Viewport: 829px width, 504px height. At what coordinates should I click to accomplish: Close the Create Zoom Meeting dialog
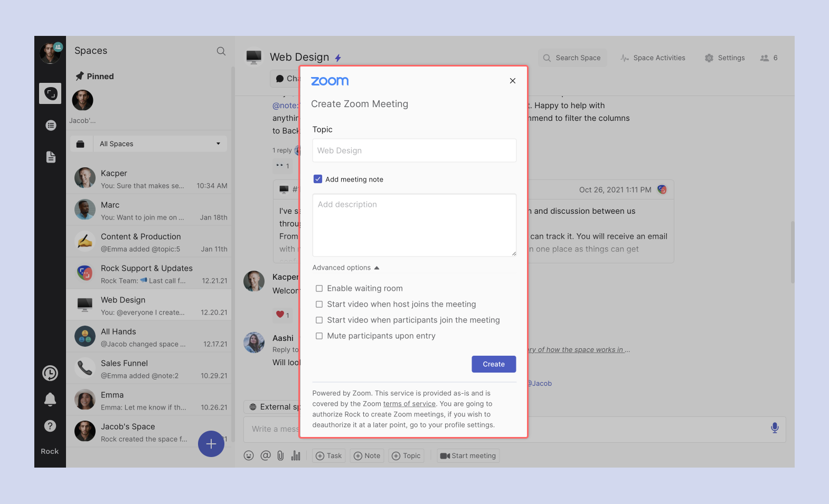coord(513,81)
